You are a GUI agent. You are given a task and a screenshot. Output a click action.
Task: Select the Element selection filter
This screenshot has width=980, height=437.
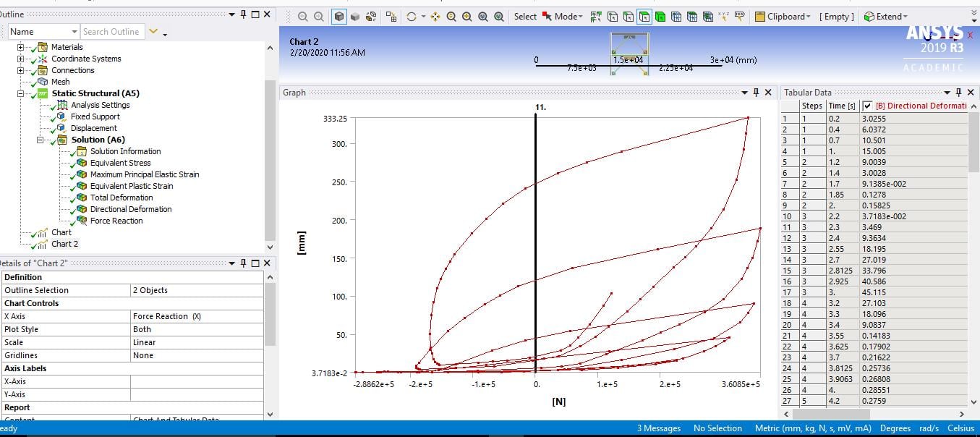click(710, 16)
